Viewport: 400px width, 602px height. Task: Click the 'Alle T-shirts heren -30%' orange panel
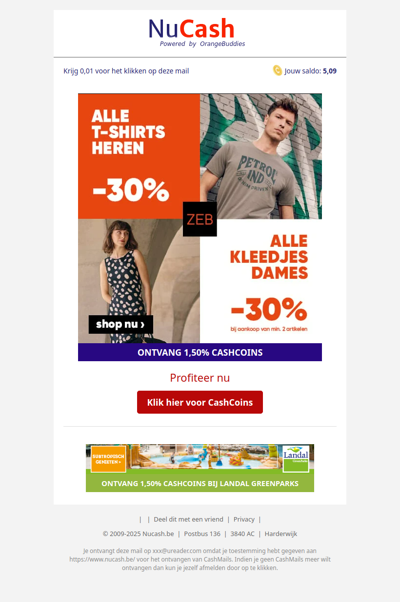coord(139,156)
